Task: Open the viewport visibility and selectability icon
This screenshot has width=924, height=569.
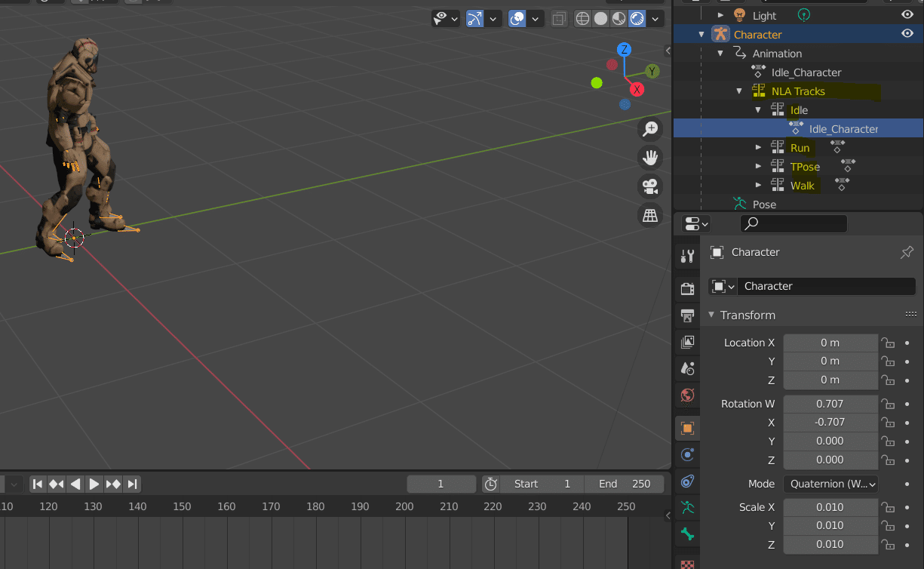Action: coord(441,18)
